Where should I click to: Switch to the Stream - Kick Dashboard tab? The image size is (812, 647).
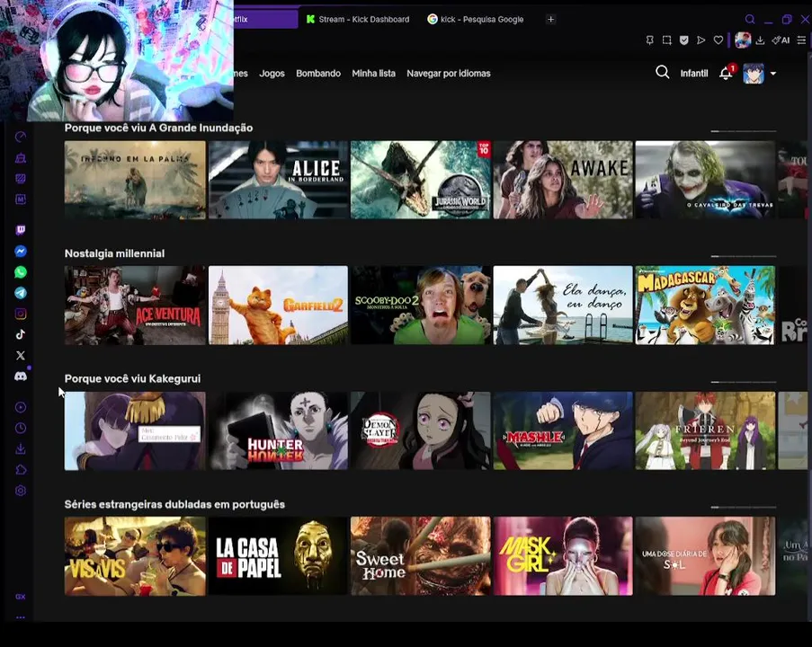click(x=358, y=19)
